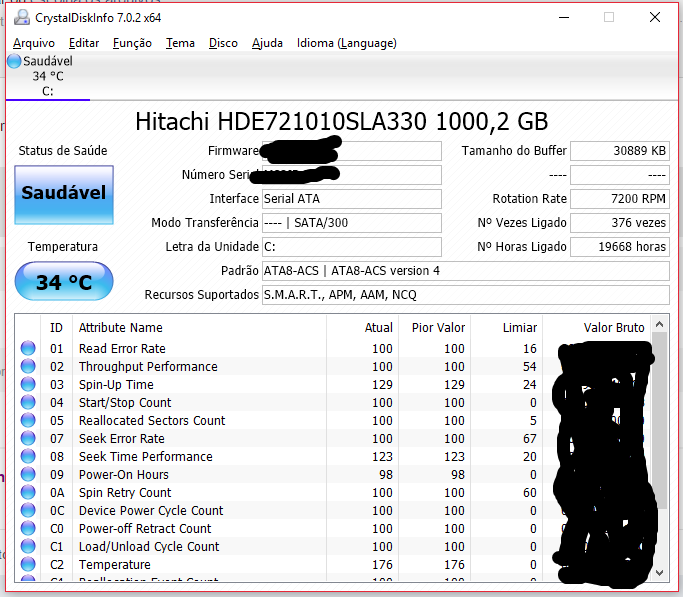Click the status orb for Seek Error Rate

click(x=28, y=438)
